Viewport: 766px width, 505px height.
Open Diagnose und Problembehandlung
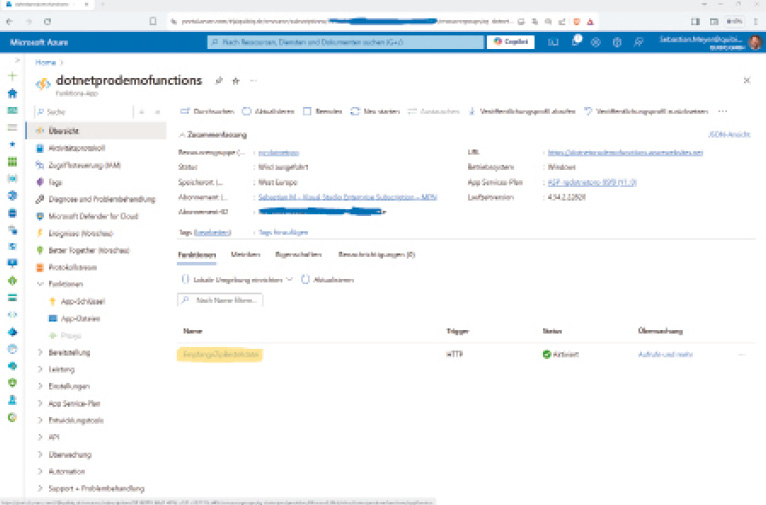coord(102,199)
